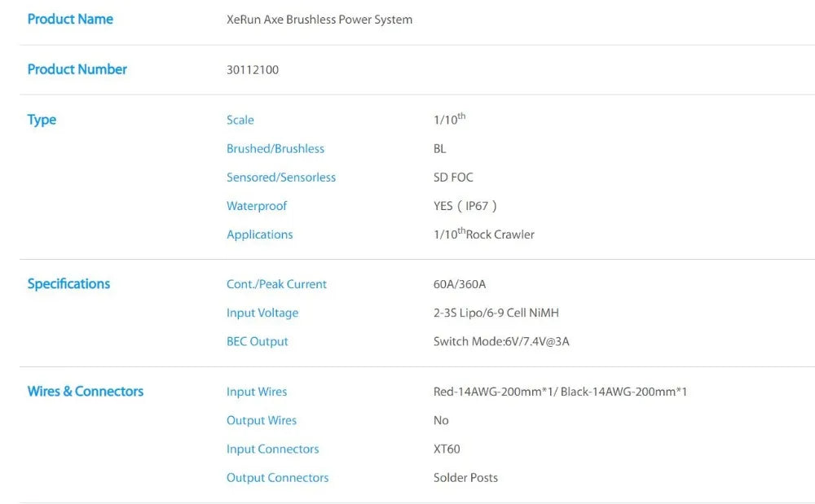Viewport: 815px width, 504px height.
Task: Click the Brushed/Brushless label
Action: tap(275, 149)
